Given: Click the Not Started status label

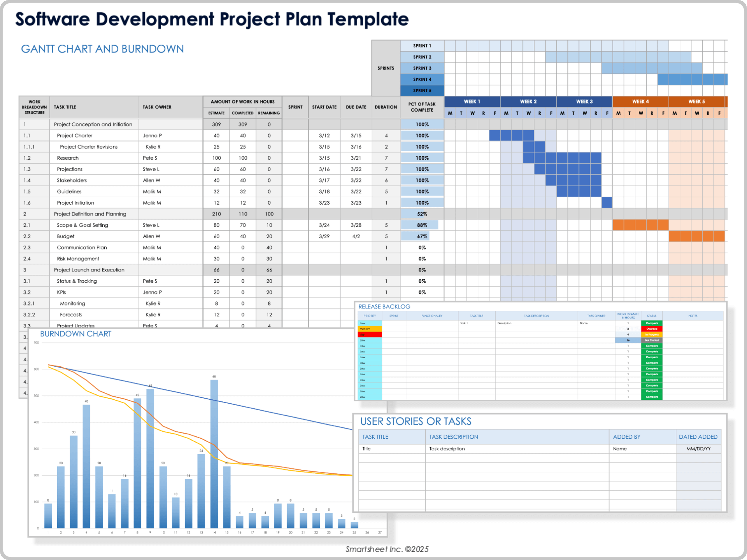Looking at the screenshot, I should click(x=652, y=340).
